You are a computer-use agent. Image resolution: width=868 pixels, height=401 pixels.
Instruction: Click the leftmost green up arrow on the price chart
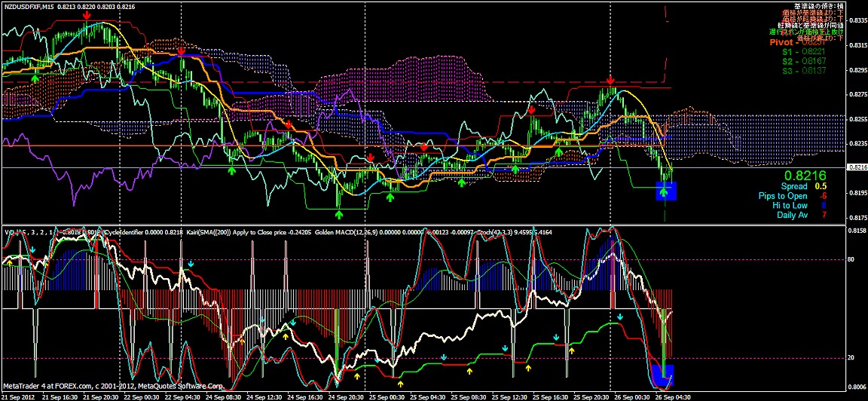point(35,78)
